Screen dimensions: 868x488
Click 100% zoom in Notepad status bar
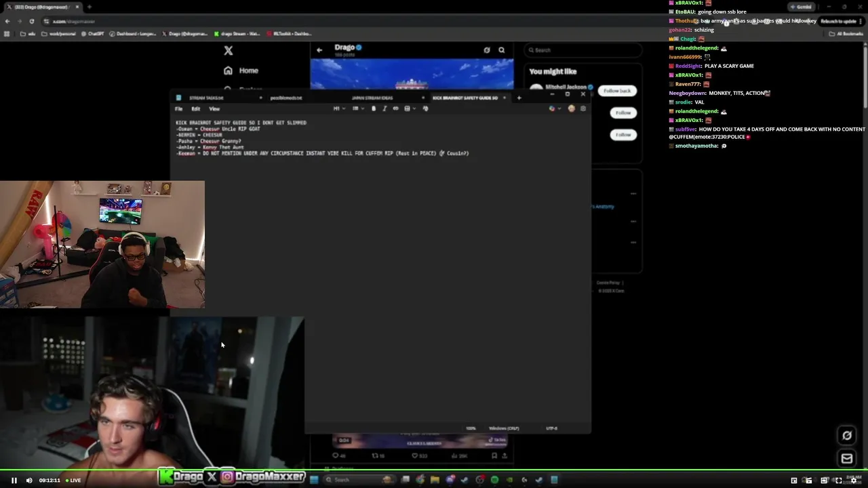pos(471,428)
